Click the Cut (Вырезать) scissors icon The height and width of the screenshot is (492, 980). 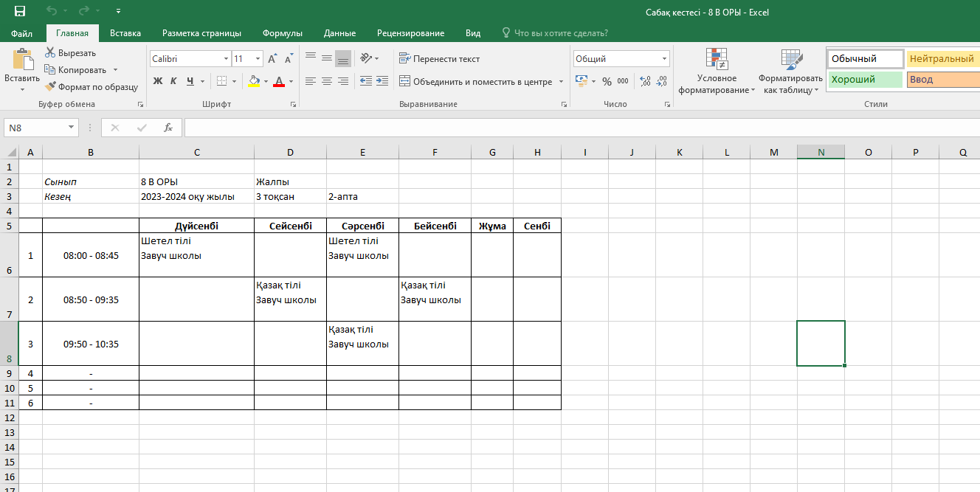(50, 53)
